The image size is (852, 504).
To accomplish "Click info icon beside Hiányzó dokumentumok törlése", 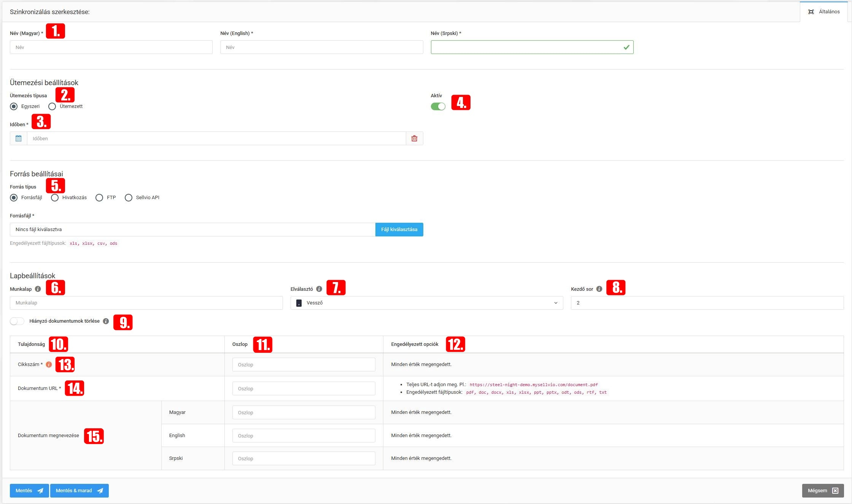I will tap(106, 321).
